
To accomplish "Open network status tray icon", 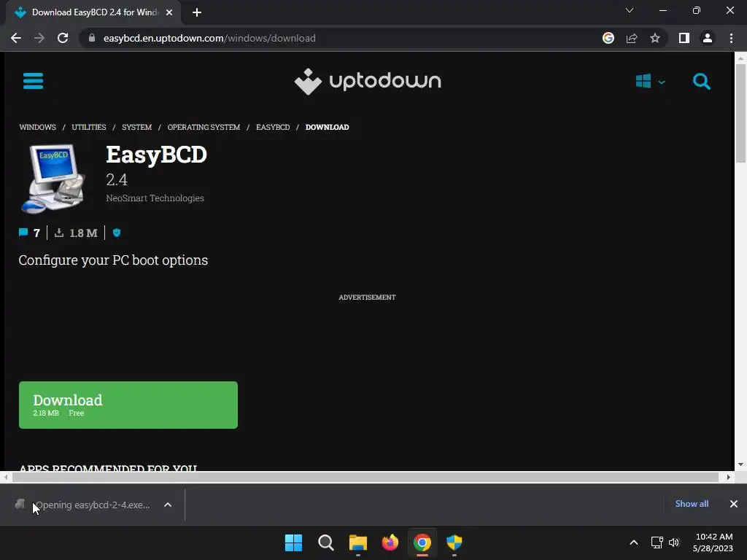I will click(657, 542).
